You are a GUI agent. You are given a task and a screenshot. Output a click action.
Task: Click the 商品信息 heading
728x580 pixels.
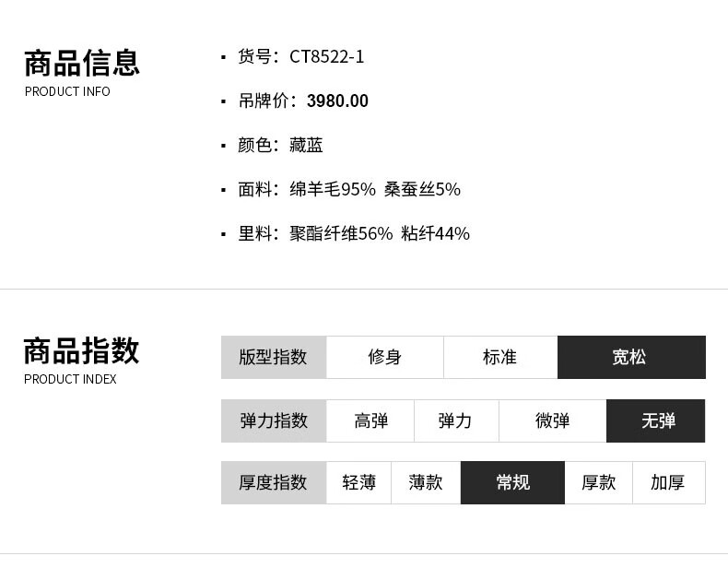82,64
